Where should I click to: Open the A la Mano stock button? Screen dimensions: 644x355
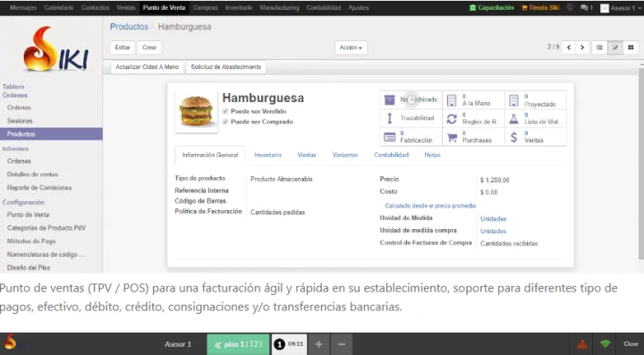pos(473,100)
